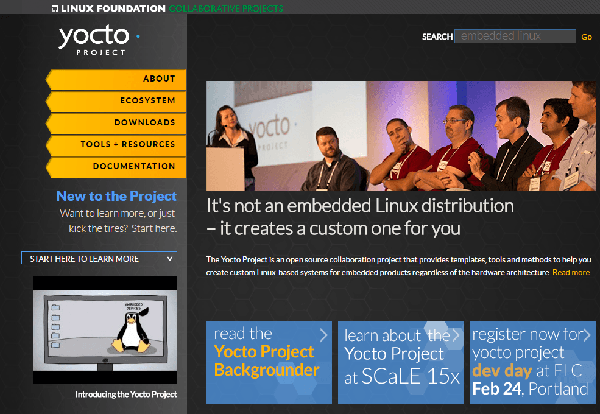Open the SCaLE 15x tile
The image size is (600, 414).
tap(401, 362)
